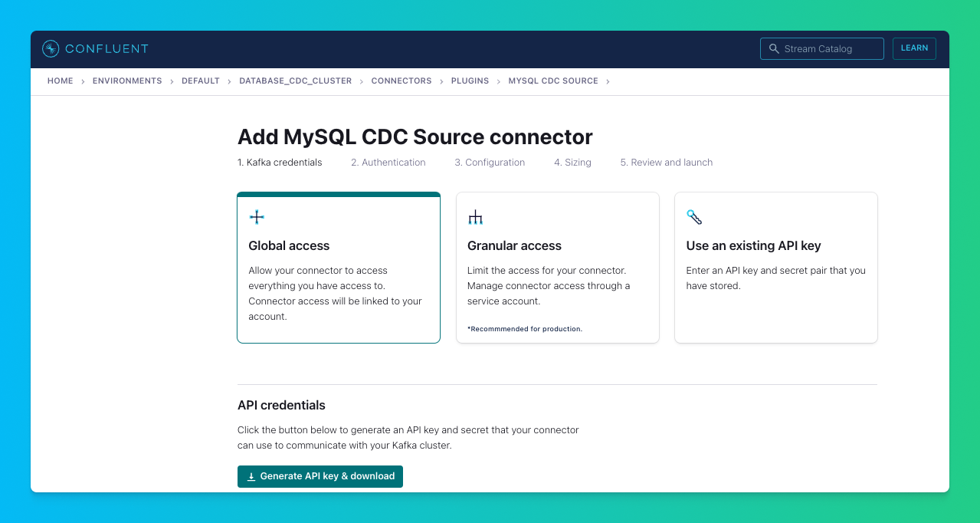Screen dimensions: 980x523
Task: Open step 5 Review and launch
Action: click(666, 163)
